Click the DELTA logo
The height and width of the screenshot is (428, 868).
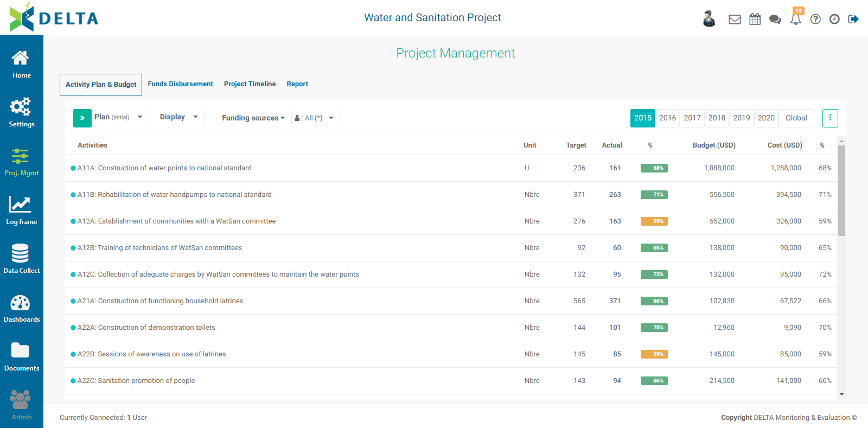click(54, 18)
